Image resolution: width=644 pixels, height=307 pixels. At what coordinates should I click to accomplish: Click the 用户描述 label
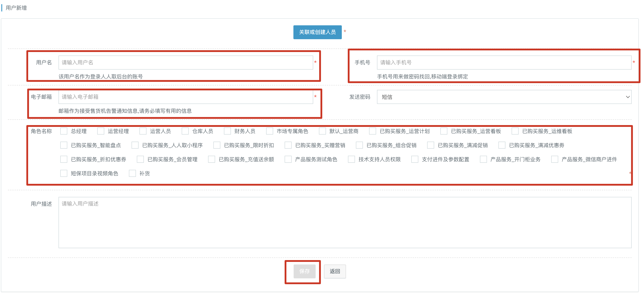point(41,204)
